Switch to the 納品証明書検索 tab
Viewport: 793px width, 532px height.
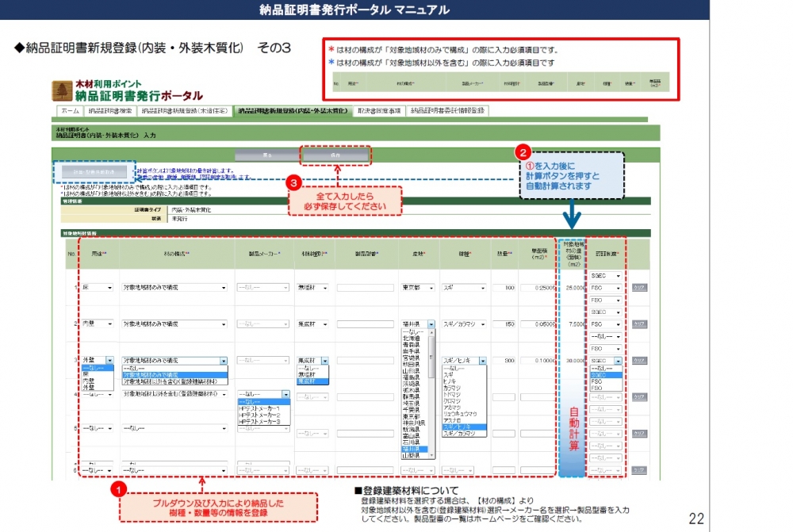(110, 111)
